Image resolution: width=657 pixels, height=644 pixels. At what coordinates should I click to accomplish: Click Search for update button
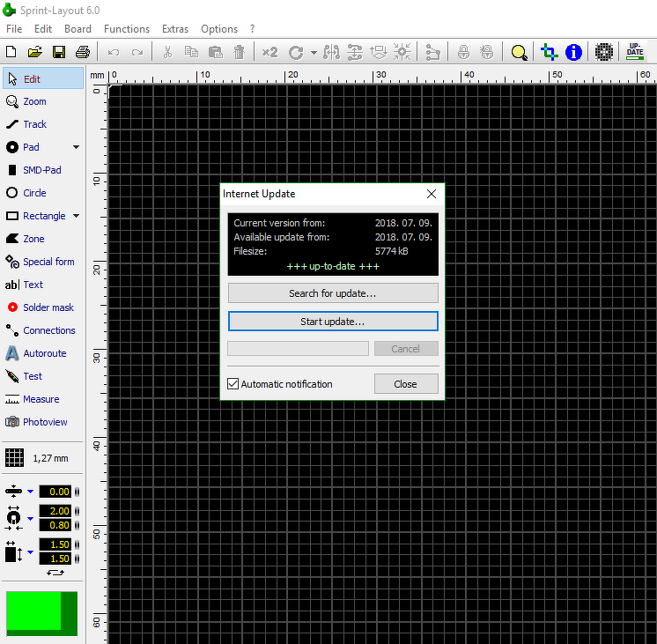tap(333, 293)
